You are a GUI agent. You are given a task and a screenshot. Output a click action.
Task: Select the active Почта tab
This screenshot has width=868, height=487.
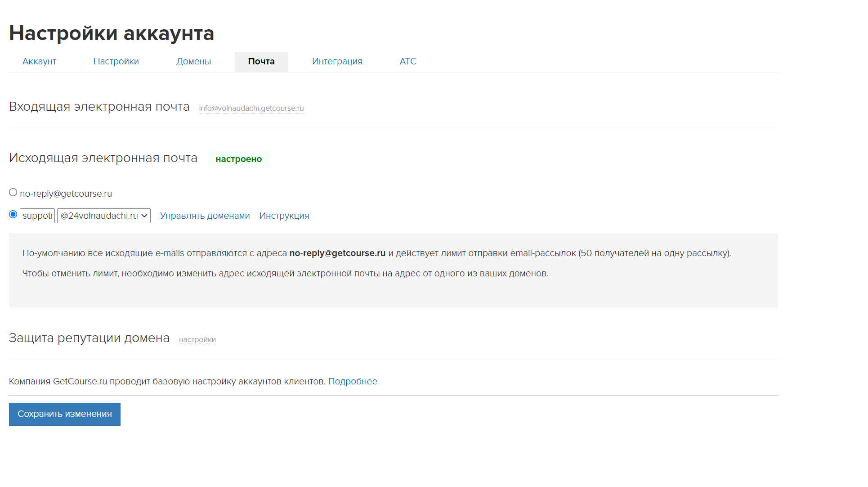(261, 62)
